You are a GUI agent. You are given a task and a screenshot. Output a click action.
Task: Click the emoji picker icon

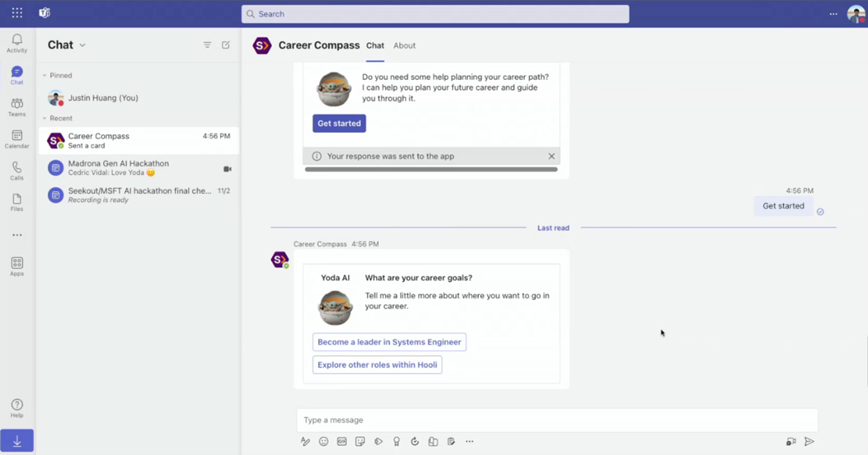(x=324, y=442)
